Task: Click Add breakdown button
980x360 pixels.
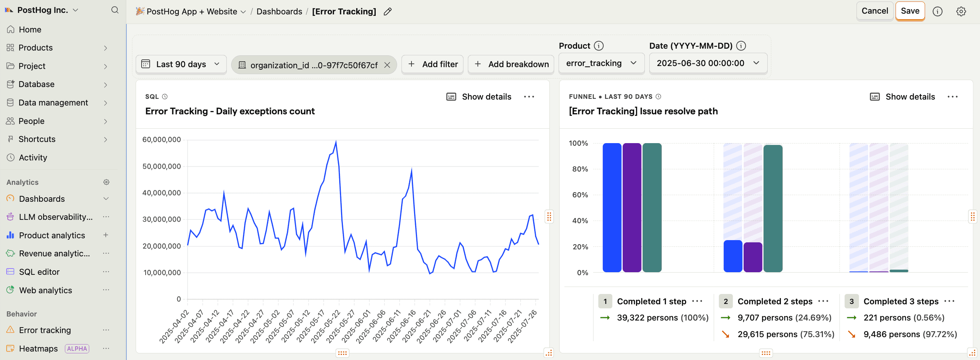Action: tap(511, 64)
